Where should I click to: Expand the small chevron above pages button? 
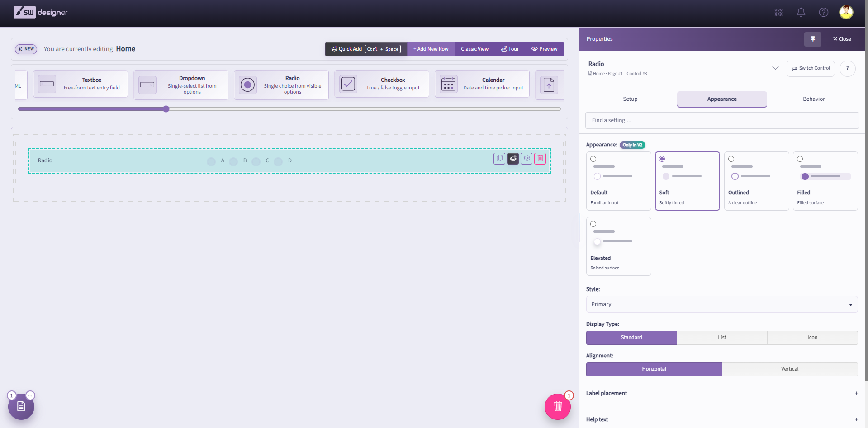click(30, 395)
